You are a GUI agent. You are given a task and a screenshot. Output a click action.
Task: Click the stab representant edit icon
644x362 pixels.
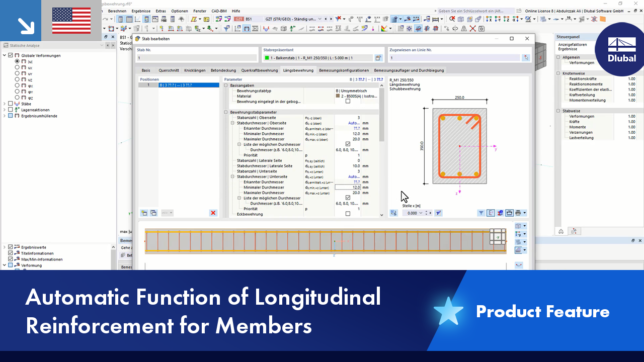tap(379, 58)
